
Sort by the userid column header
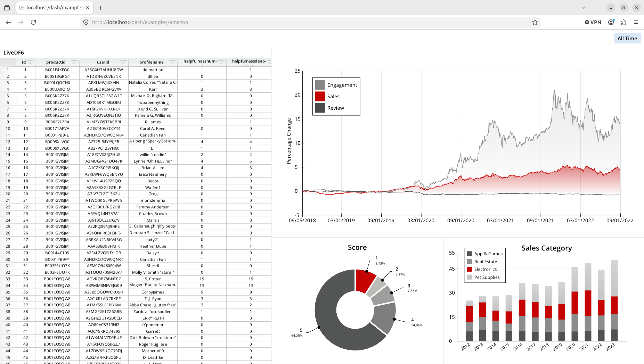pyautogui.click(x=103, y=62)
